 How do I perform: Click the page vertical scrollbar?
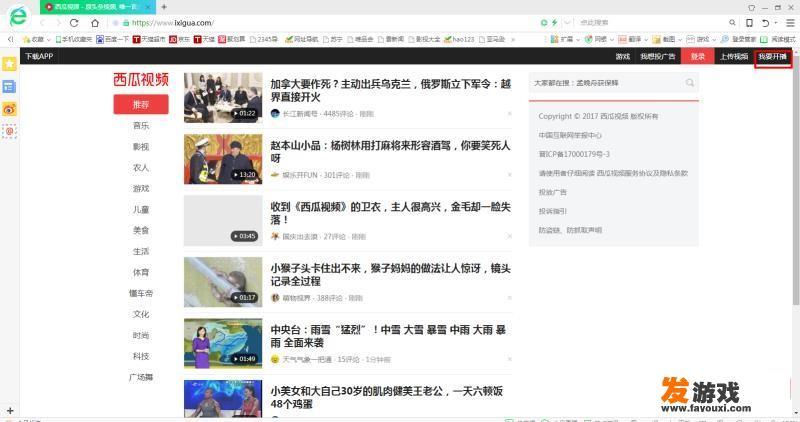pos(796,179)
